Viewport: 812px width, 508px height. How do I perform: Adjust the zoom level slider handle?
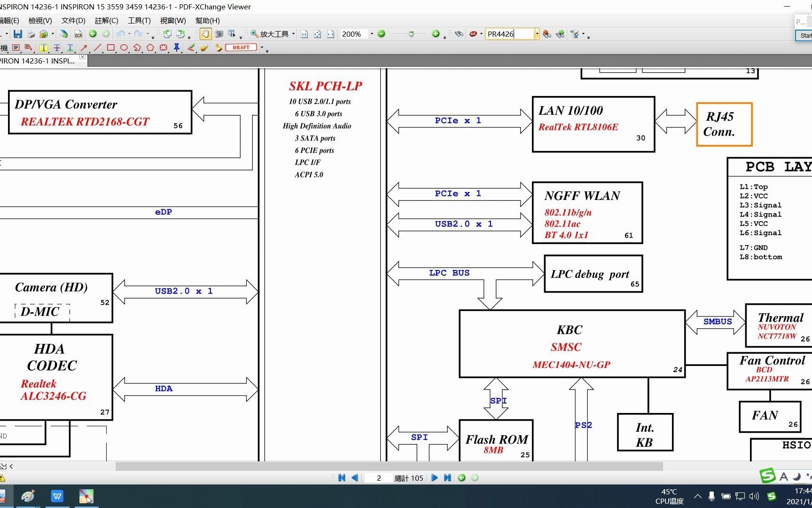coord(411,34)
